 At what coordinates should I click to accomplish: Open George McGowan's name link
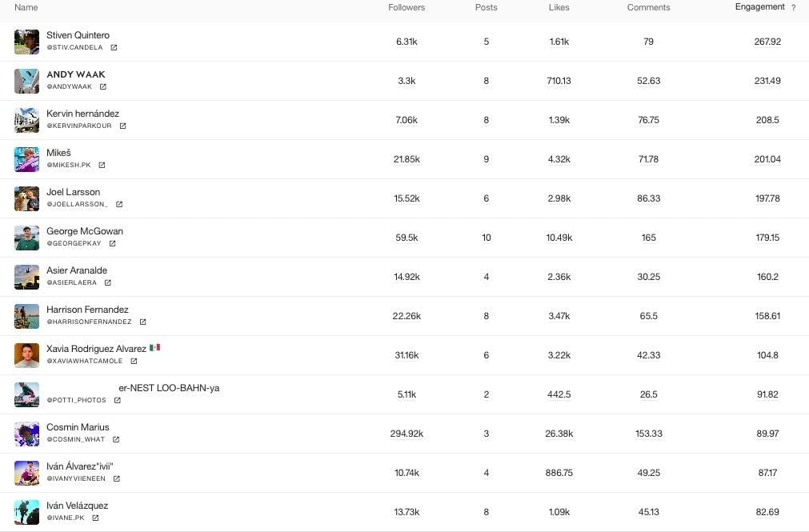(x=84, y=231)
